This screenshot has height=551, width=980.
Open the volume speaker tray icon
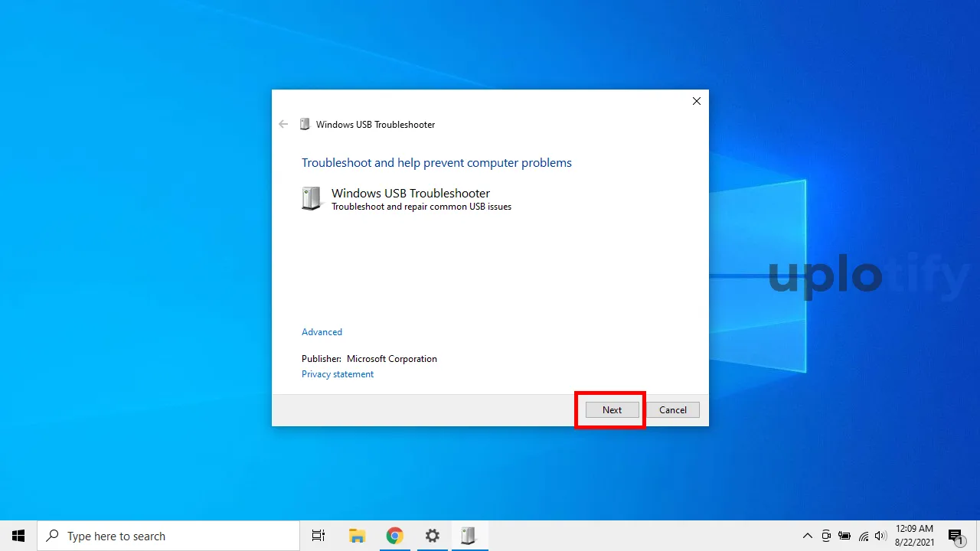[880, 536]
